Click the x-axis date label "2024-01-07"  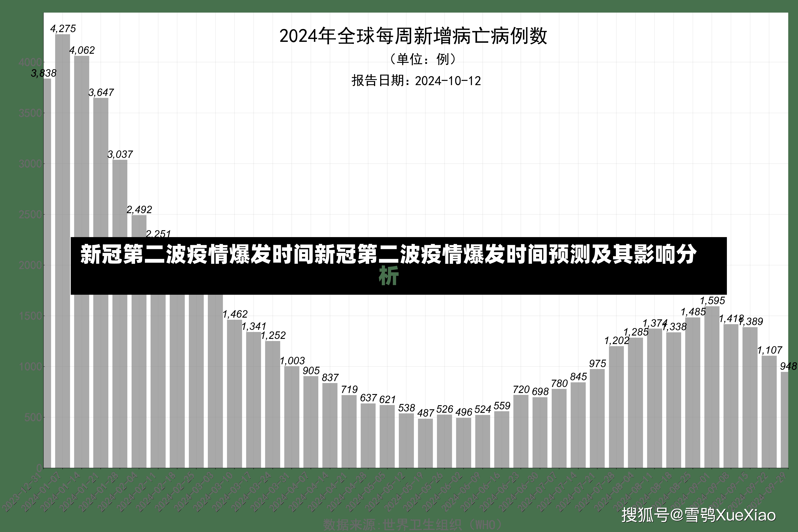(x=41, y=492)
